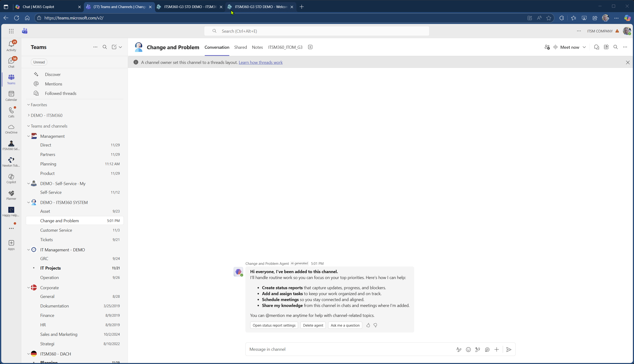
Task: Open the ITSM360_ITOM_G3 tab
Action: 285,47
